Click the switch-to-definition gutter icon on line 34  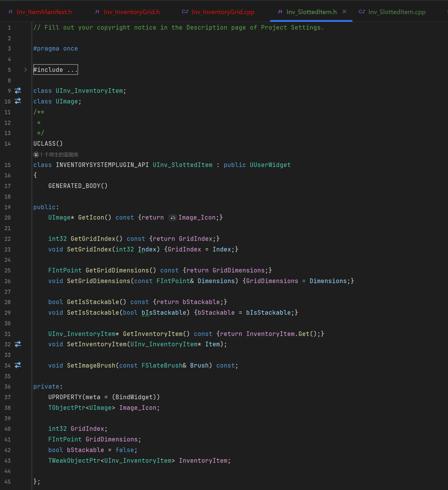point(18,365)
